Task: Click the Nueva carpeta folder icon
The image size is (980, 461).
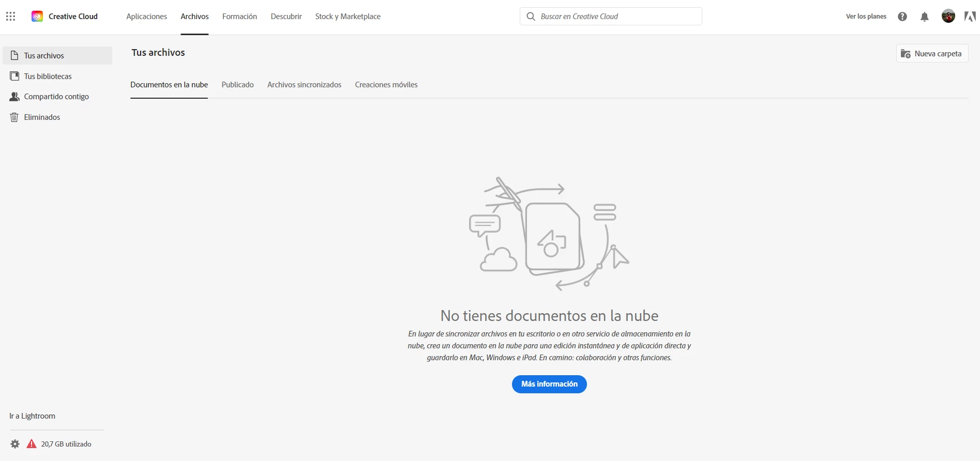Action: pos(906,54)
